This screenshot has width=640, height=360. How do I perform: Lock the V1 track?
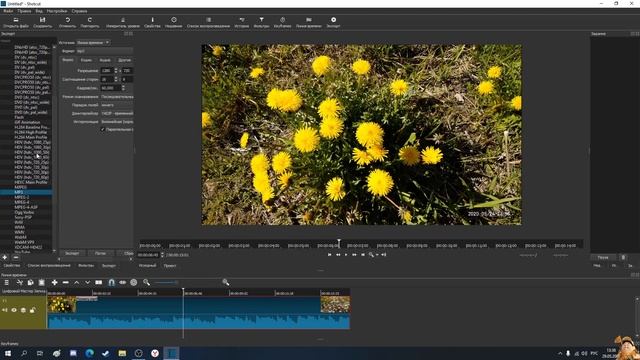coord(32,310)
